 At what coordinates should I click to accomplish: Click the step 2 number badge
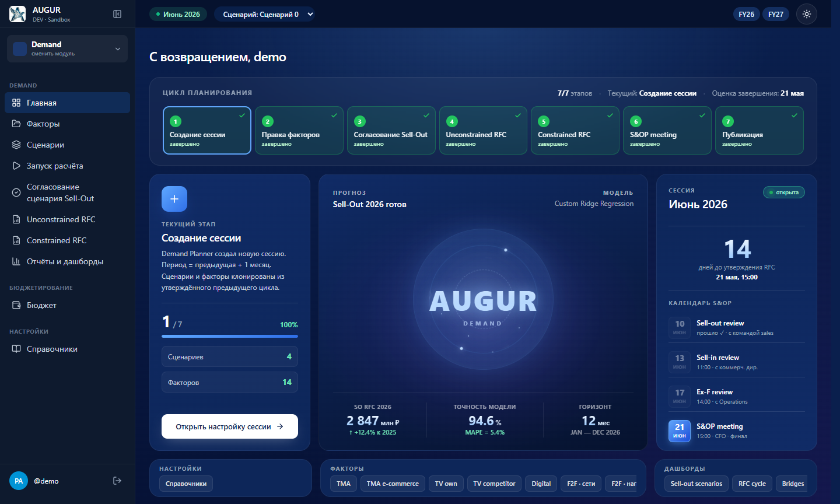click(x=268, y=121)
